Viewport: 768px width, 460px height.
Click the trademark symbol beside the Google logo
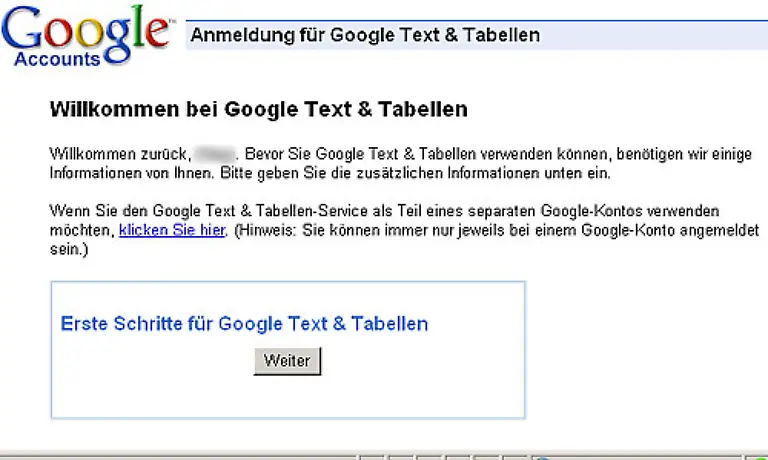171,21
